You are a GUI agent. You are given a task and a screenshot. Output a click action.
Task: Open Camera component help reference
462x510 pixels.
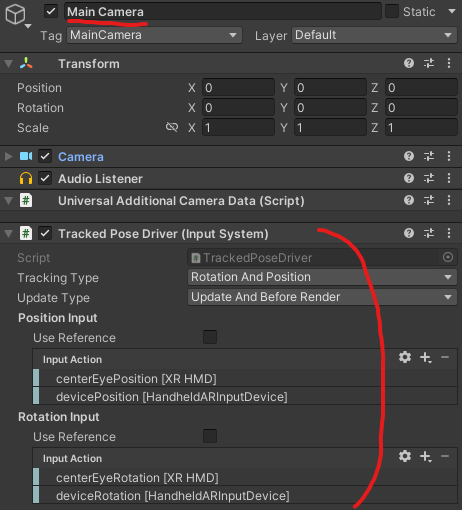[x=409, y=156]
